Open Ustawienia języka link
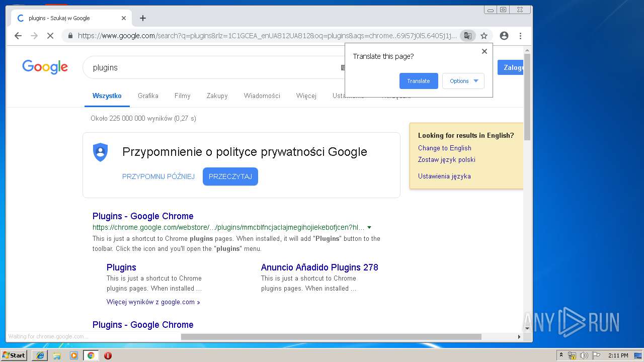Viewport: 644px width, 362px height. (x=444, y=176)
